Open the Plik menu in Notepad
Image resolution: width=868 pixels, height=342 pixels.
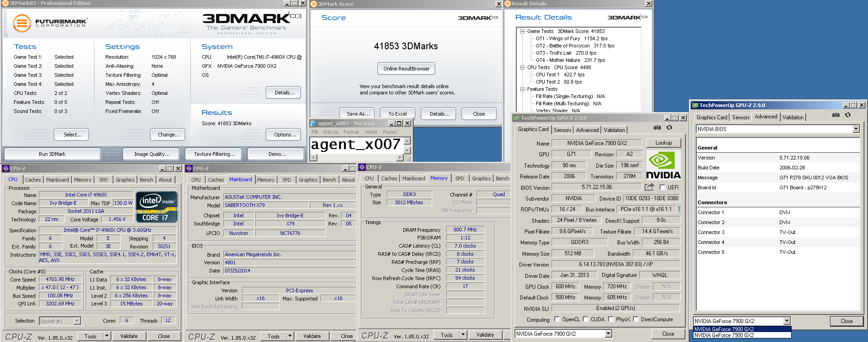(x=315, y=132)
